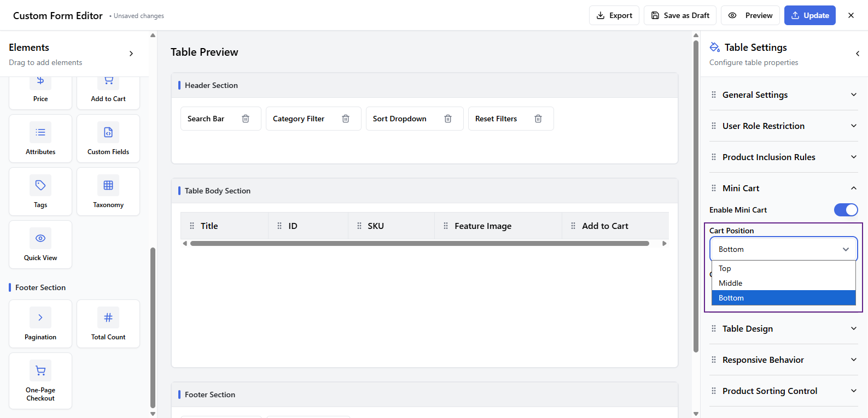Image resolution: width=868 pixels, height=418 pixels.
Task: Click the Update button
Action: [x=809, y=15]
